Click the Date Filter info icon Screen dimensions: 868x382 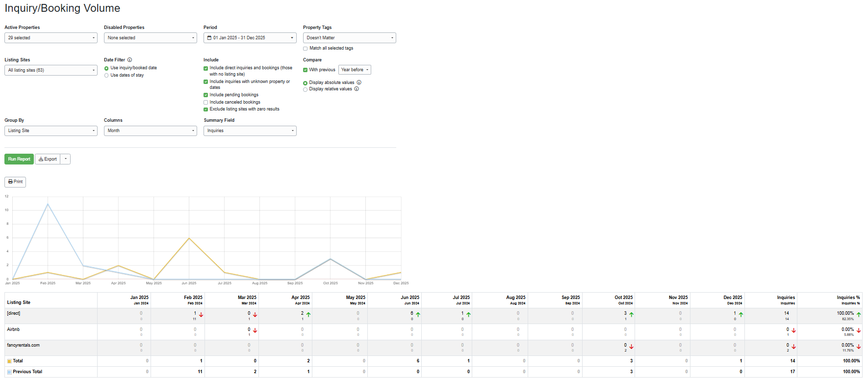point(129,60)
